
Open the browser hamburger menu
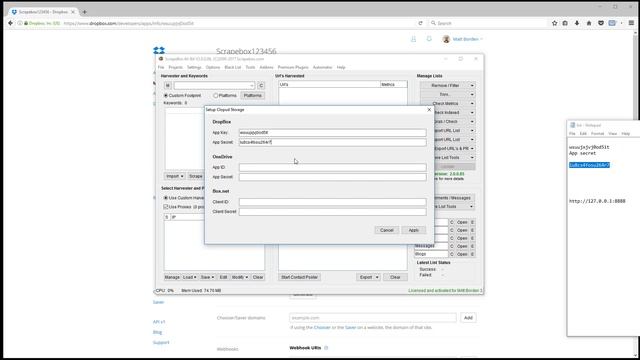631,23
